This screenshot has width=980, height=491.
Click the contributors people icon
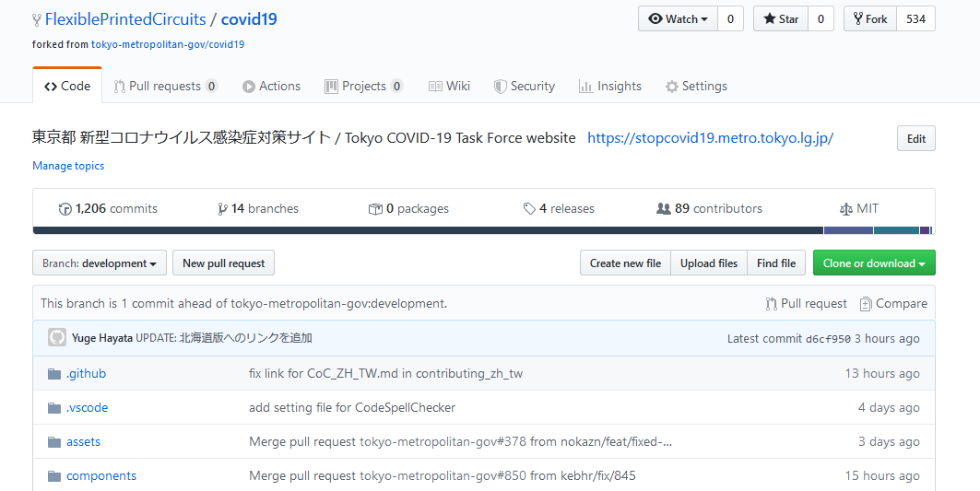[x=663, y=209]
